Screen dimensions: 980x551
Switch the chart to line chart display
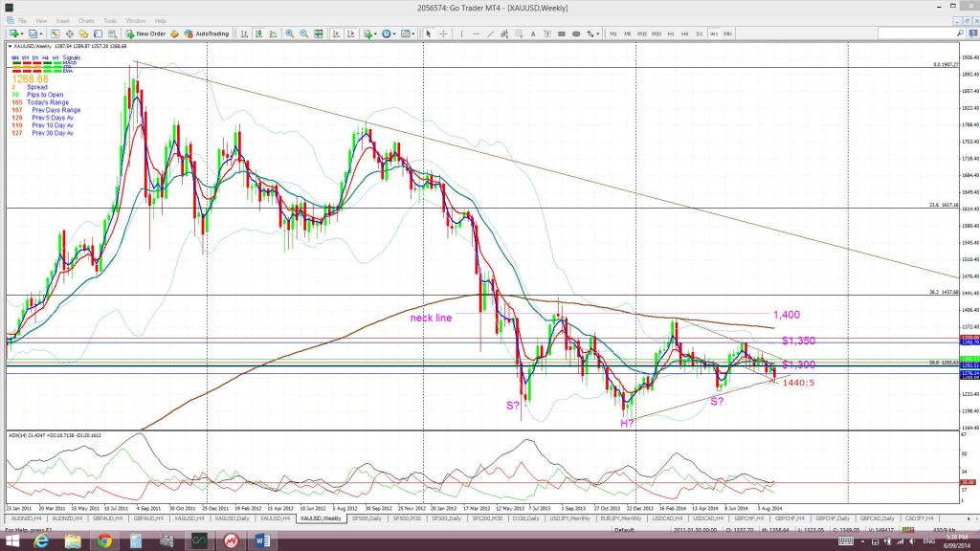coord(273,33)
